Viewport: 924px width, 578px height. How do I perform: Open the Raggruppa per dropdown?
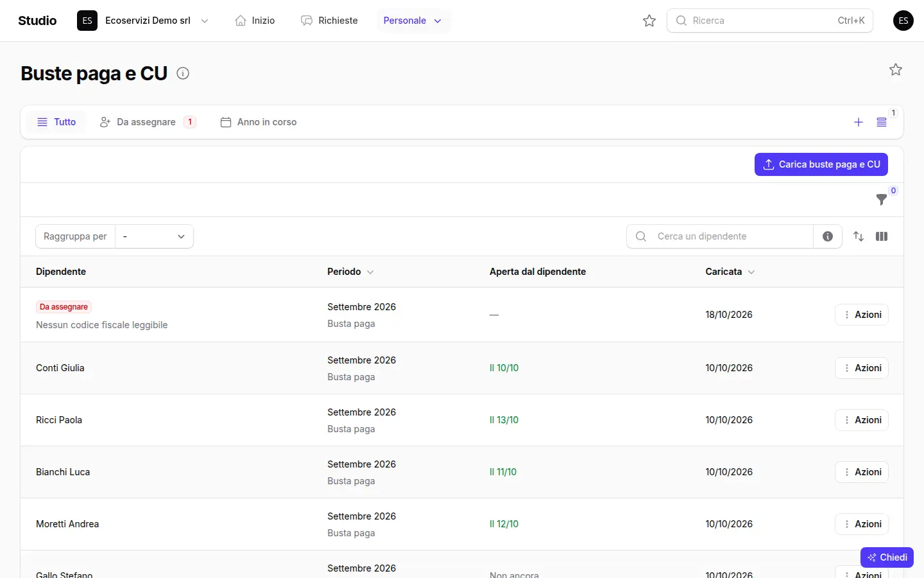tap(154, 236)
